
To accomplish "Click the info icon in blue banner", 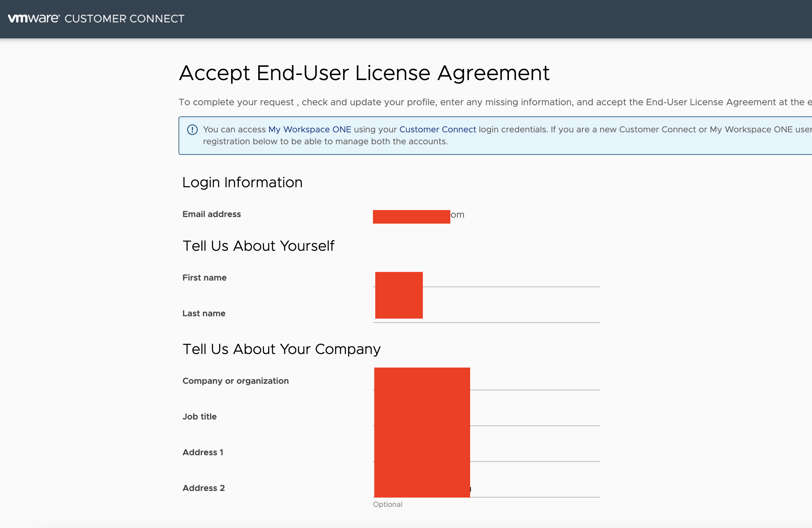I will point(192,130).
